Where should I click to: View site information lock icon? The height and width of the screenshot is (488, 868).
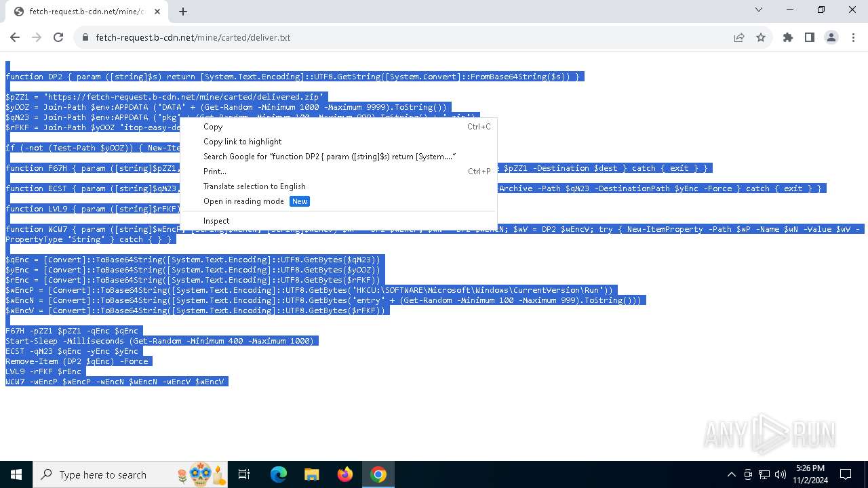(85, 37)
